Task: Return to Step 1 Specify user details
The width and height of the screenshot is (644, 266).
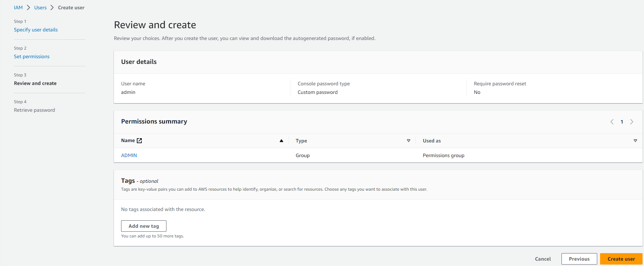Action: tap(36, 30)
